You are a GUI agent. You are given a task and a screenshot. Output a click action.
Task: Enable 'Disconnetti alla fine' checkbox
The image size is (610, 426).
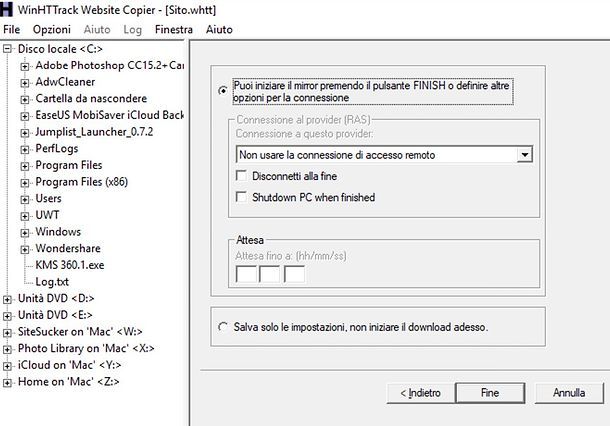(242, 175)
